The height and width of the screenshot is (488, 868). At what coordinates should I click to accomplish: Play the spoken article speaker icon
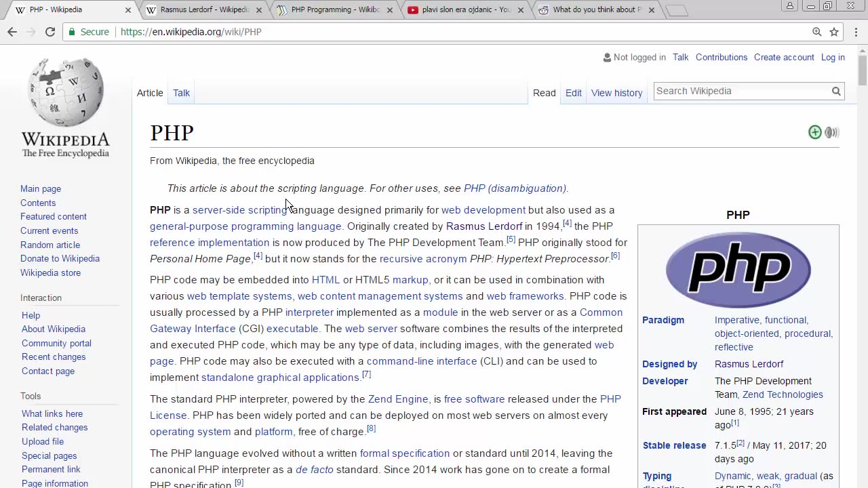click(832, 132)
